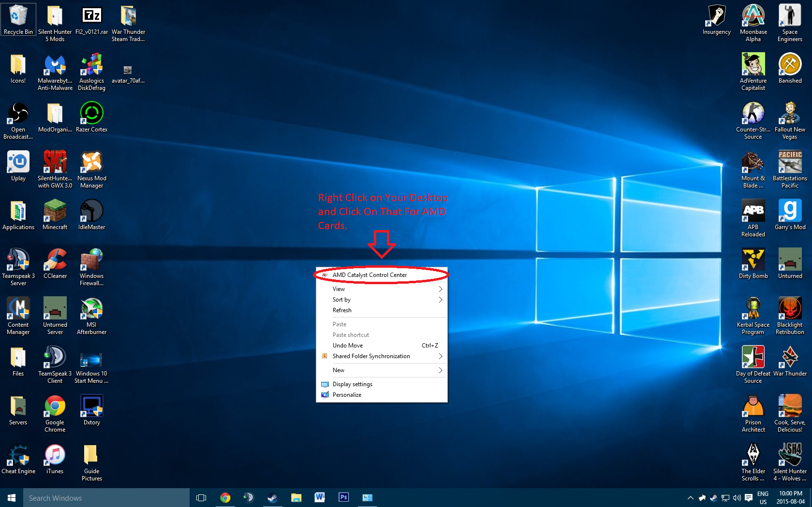Open the Content Manager shortcut
The width and height of the screenshot is (812, 507).
coord(18,316)
